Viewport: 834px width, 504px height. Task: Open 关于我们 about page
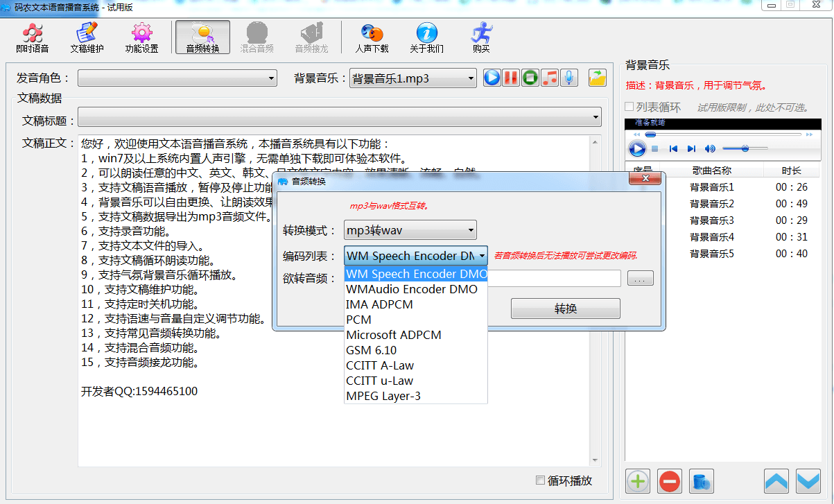tap(427, 38)
